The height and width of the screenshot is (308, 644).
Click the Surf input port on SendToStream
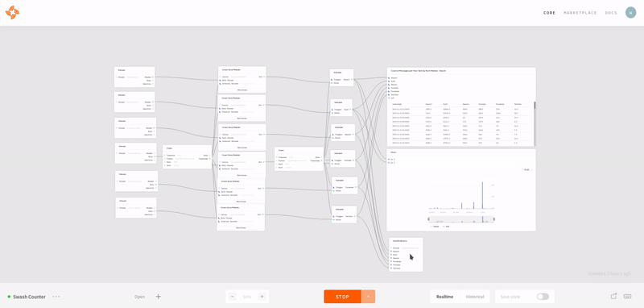391,255
